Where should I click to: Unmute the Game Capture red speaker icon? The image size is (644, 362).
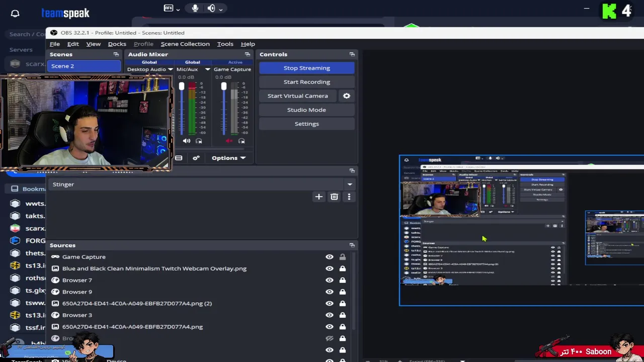(x=229, y=141)
